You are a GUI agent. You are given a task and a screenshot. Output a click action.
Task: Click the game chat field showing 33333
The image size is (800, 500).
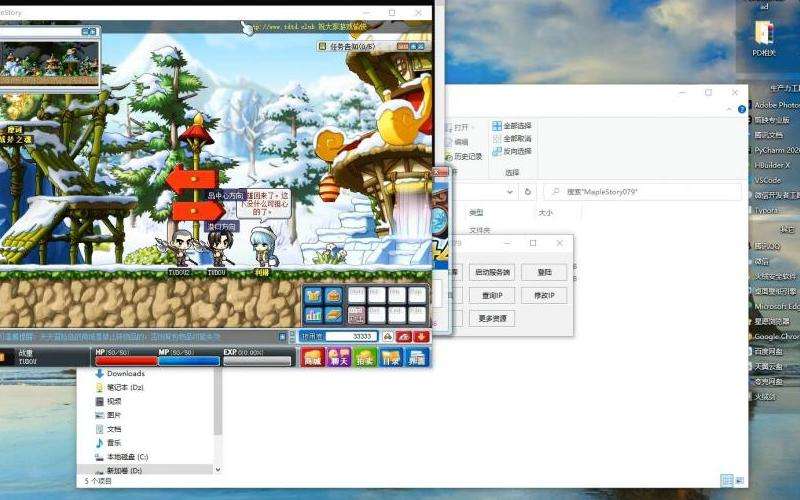point(351,336)
